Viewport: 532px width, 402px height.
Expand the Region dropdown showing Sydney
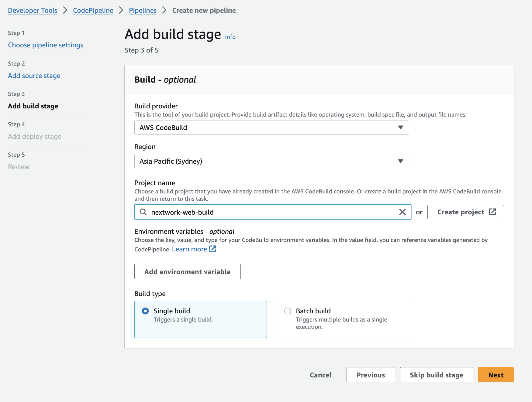271,161
